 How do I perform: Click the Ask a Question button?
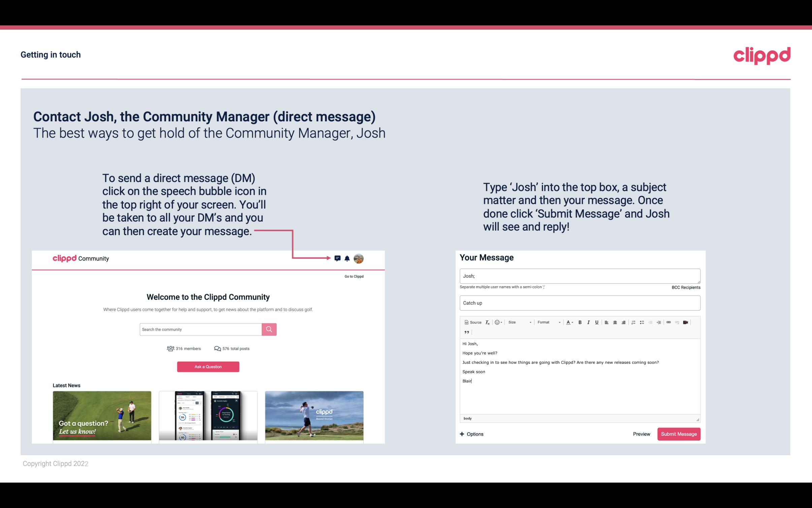click(x=208, y=366)
